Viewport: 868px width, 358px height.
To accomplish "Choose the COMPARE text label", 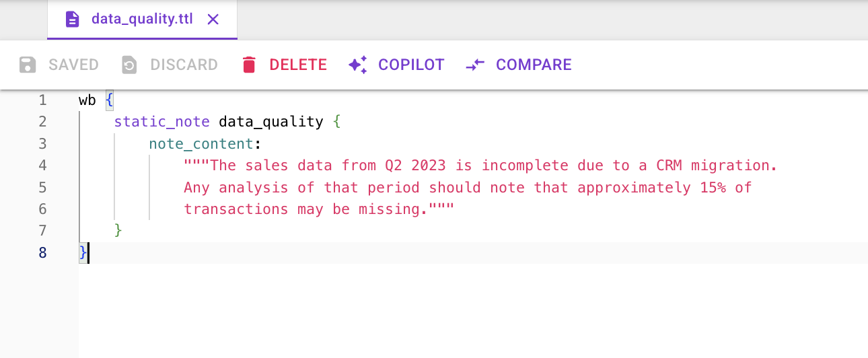I will (534, 65).
